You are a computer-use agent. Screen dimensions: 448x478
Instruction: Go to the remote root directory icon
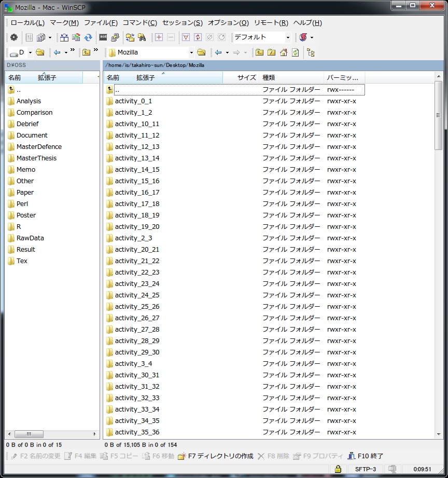pyautogui.click(x=271, y=52)
